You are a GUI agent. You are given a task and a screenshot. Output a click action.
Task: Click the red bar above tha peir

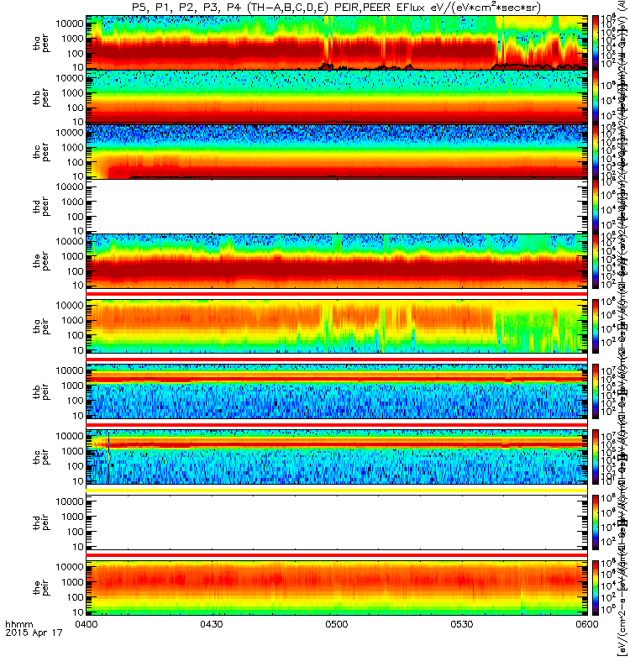pos(337,293)
